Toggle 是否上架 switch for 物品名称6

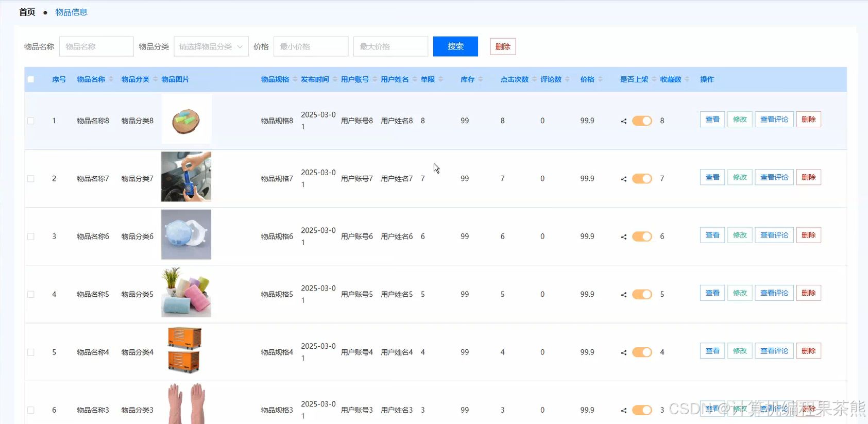[x=642, y=236]
